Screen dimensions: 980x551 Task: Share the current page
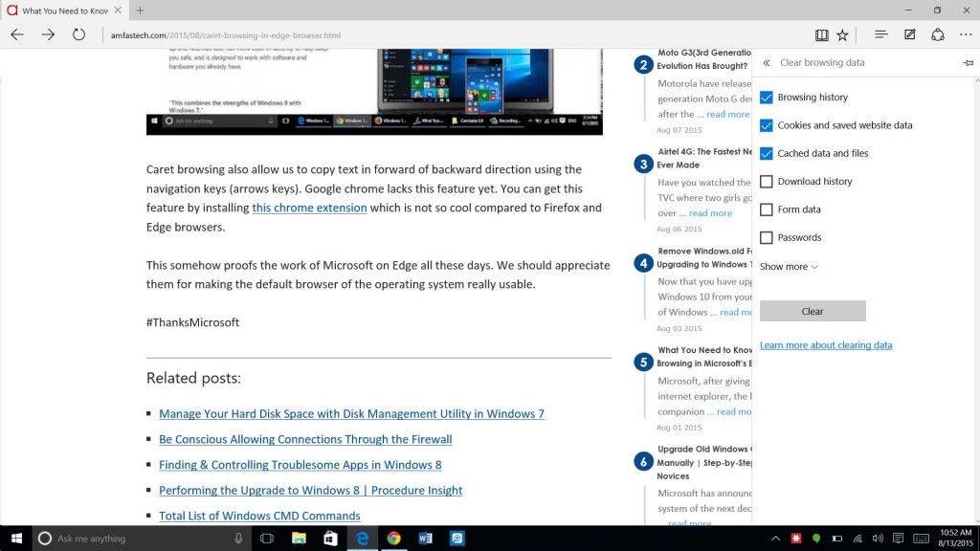click(x=938, y=34)
